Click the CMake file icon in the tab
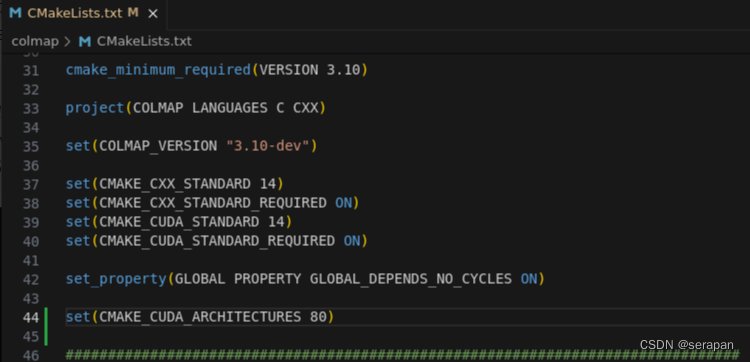Screen dimensions: 750x362 point(15,13)
